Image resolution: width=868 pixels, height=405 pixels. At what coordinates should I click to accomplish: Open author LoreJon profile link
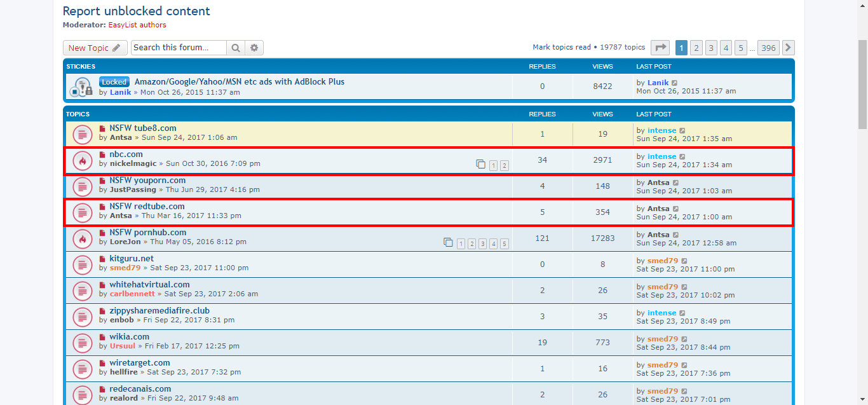[126, 242]
